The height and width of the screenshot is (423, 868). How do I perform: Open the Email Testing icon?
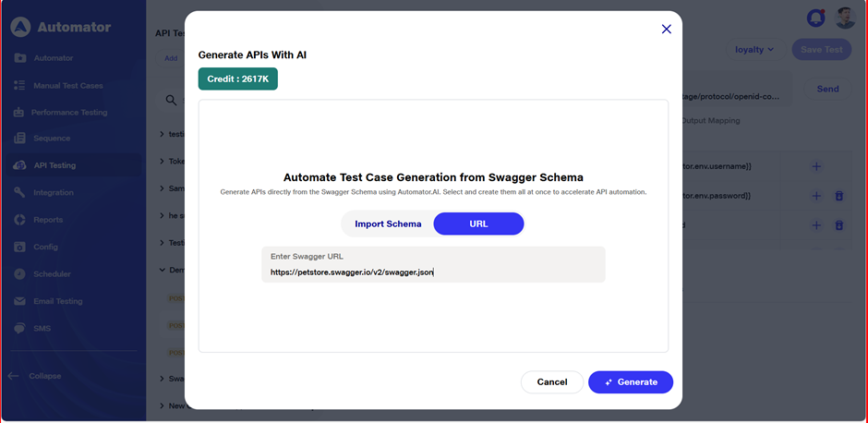(x=19, y=301)
